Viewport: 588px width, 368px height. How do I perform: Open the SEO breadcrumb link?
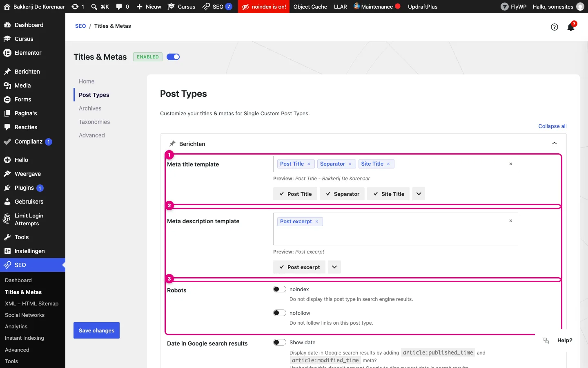click(x=80, y=26)
